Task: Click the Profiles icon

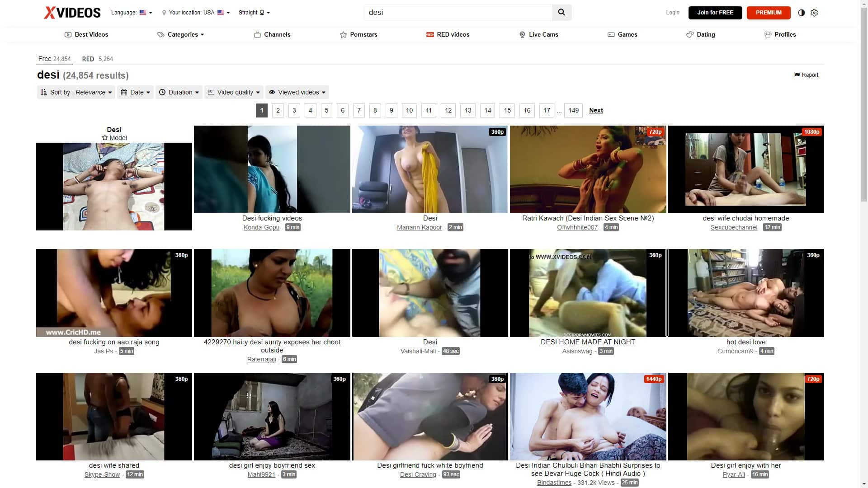Action: (x=768, y=34)
